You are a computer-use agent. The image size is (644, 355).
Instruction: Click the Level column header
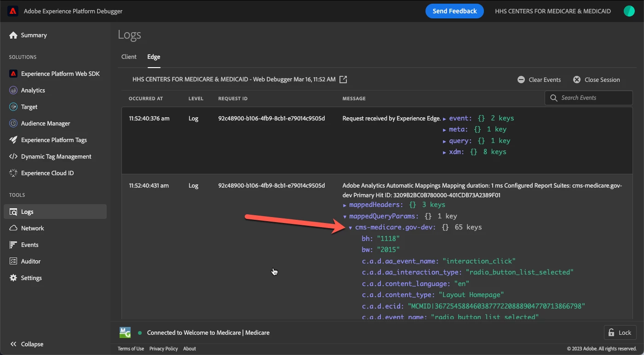point(196,98)
